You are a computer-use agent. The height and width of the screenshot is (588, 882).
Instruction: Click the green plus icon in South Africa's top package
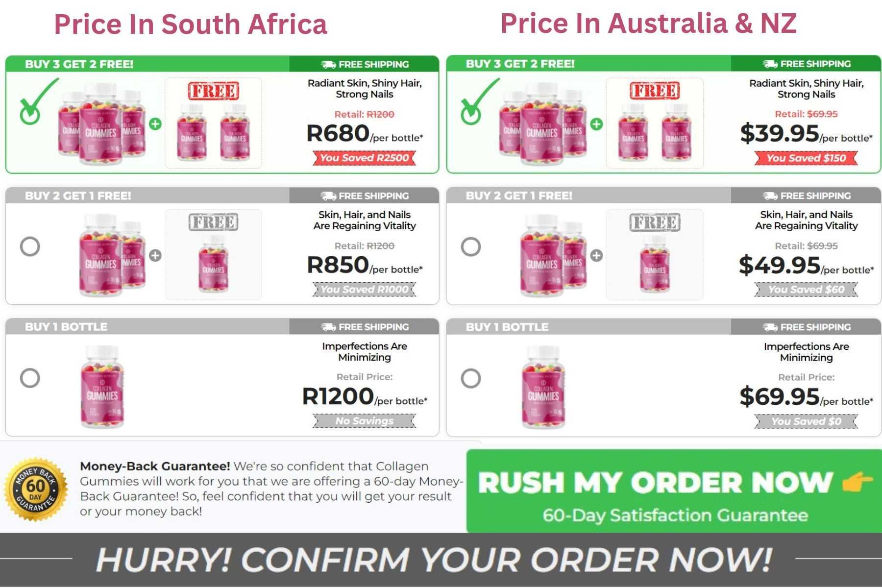point(155,124)
